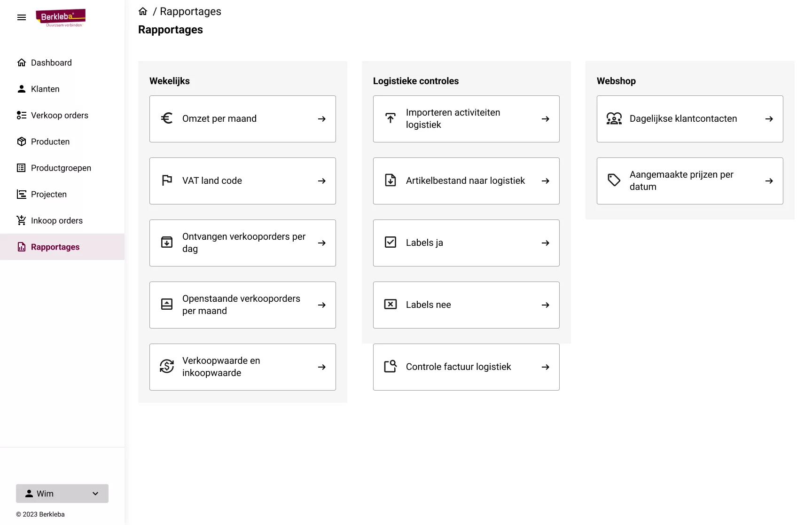Open Productgroepen in the sidebar
This screenshot has height=525, width=812.
pos(62,168)
